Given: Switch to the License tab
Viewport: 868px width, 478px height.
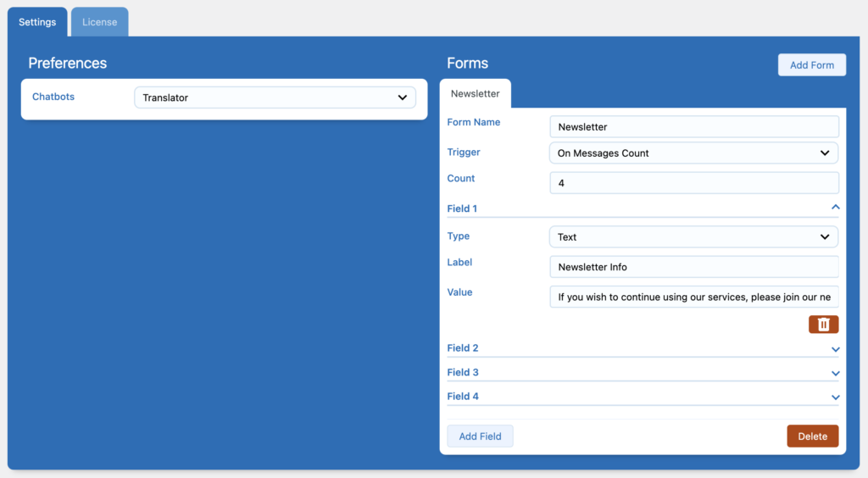Looking at the screenshot, I should [99, 22].
